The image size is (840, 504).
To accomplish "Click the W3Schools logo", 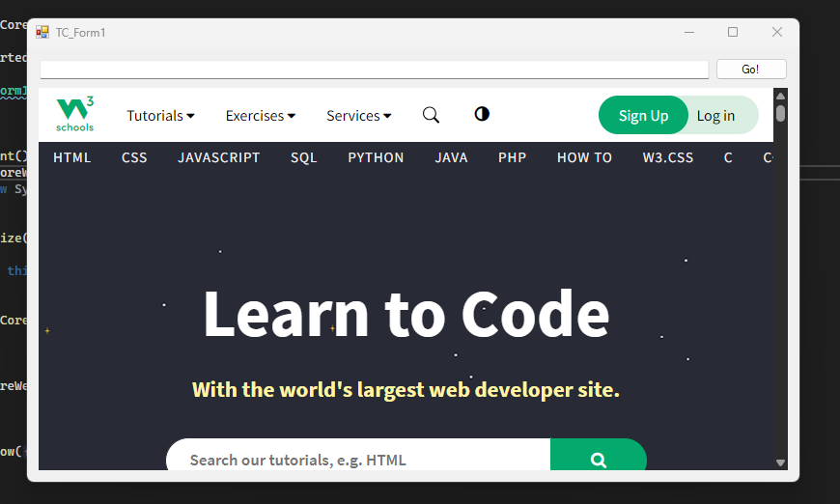I will pos(74,115).
